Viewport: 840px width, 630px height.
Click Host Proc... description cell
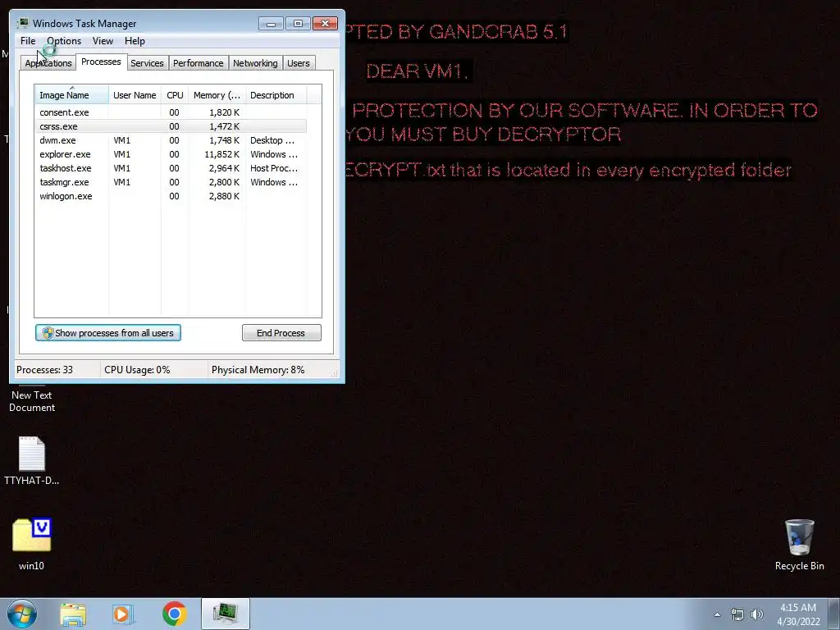click(x=274, y=168)
